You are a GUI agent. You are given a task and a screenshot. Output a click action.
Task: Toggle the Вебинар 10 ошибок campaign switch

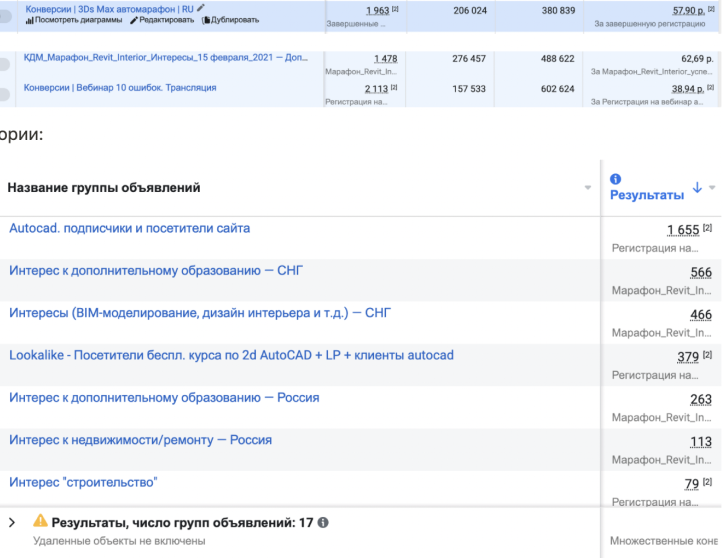coord(4,94)
